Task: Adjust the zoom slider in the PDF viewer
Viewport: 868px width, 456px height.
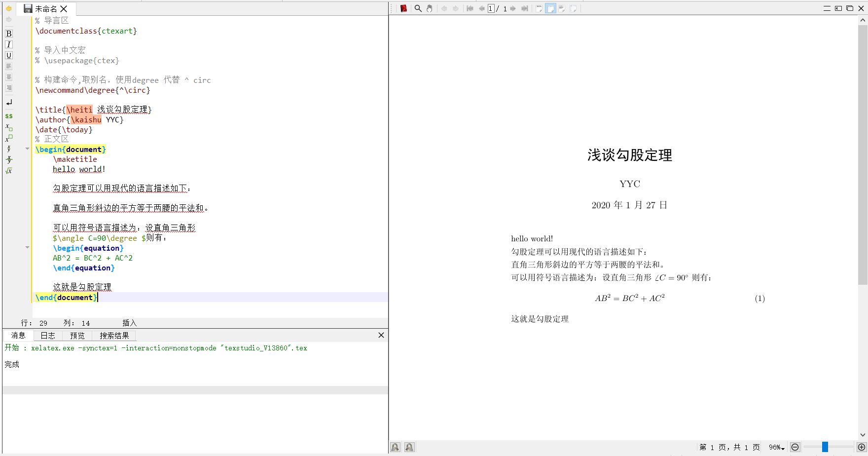Action: [x=825, y=447]
